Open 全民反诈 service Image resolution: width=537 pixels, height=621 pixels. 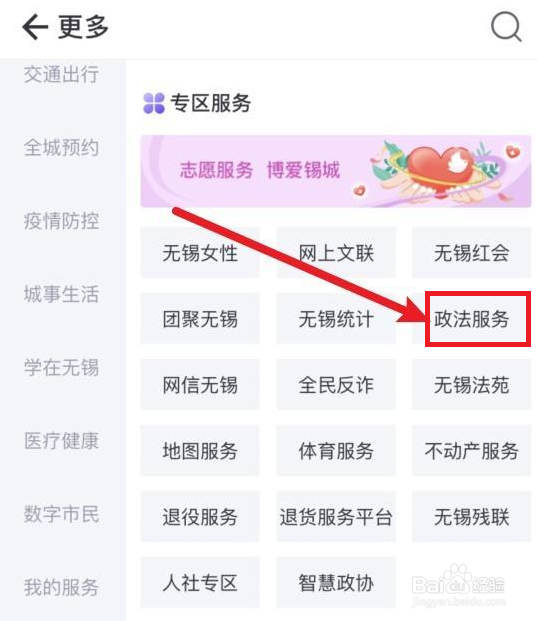coord(336,385)
